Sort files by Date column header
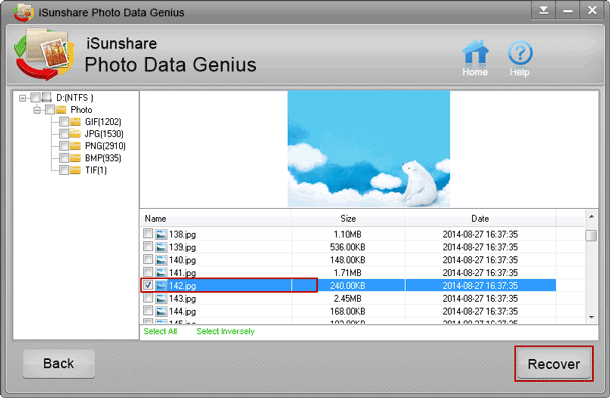This screenshot has height=398, width=610. click(480, 219)
